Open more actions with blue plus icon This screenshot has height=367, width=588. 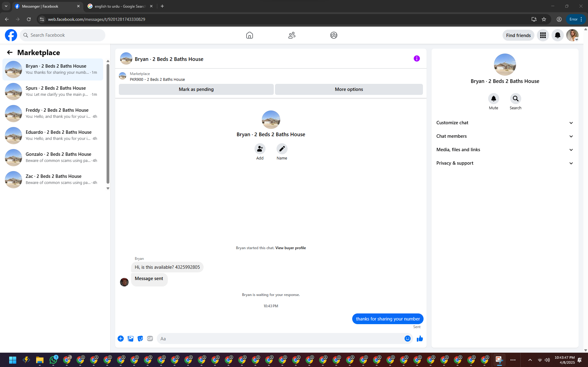[121, 339]
